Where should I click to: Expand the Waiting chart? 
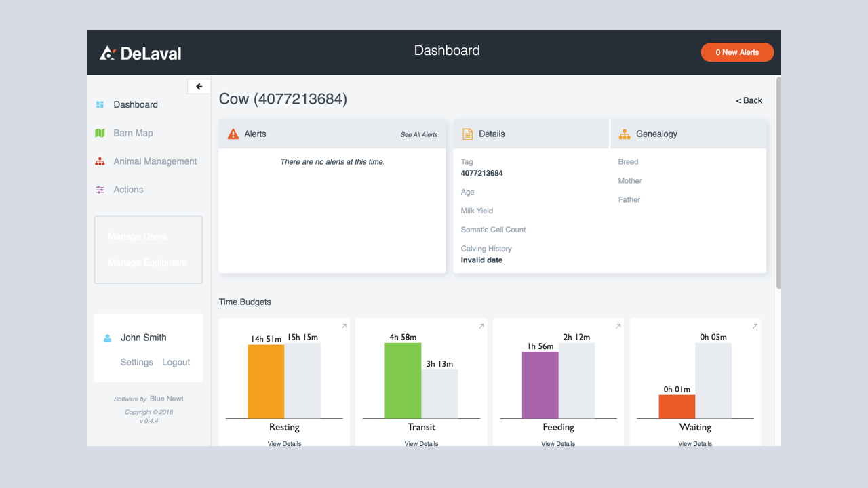coord(754,326)
